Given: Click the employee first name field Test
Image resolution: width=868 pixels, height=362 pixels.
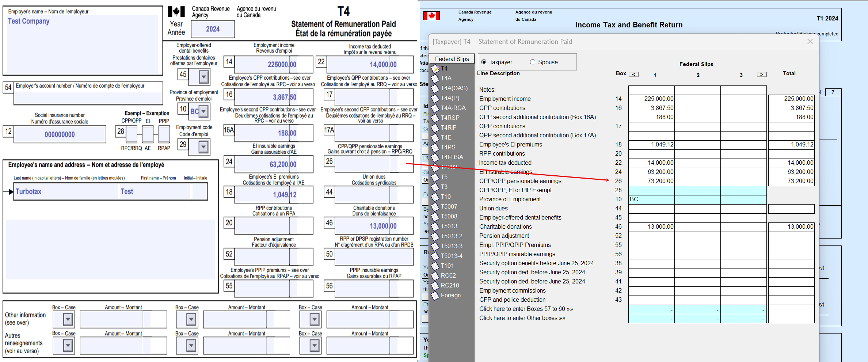Looking at the screenshot, I should coord(155,191).
